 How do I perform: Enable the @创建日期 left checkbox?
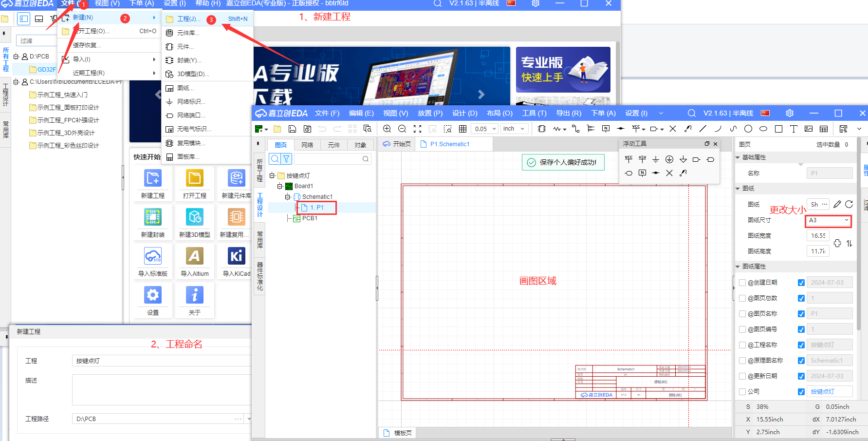[742, 283]
